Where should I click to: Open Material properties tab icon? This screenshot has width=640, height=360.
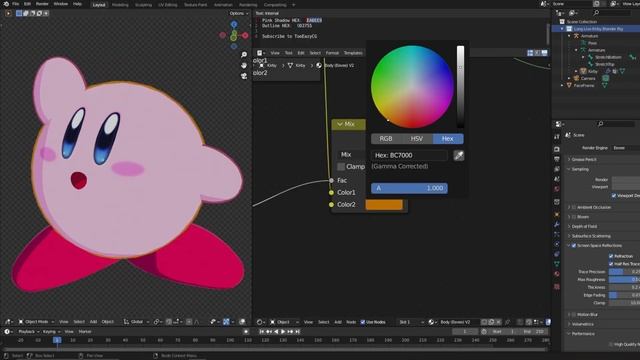point(557,274)
